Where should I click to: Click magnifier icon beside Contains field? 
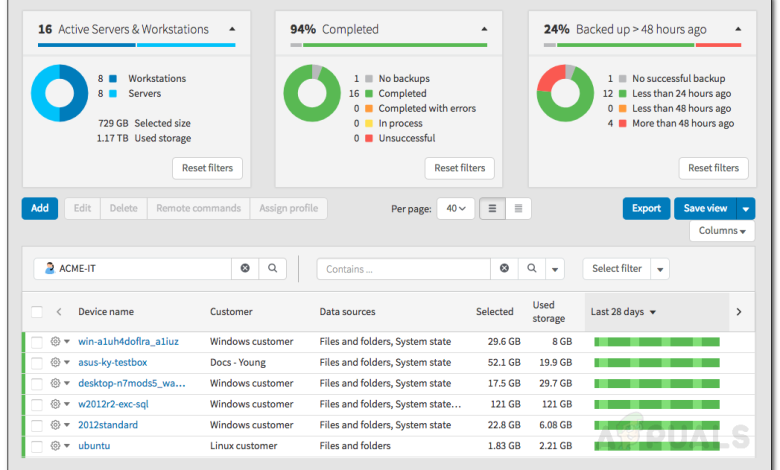533,269
